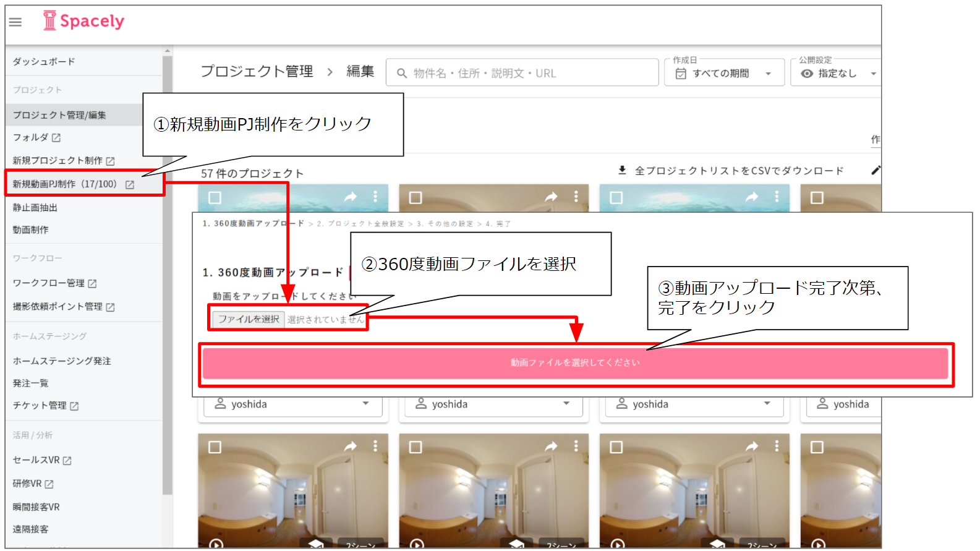Viewport: 980px width, 551px height.
Task: Click the pencil edit icon beside CSV download
Action: [x=876, y=170]
